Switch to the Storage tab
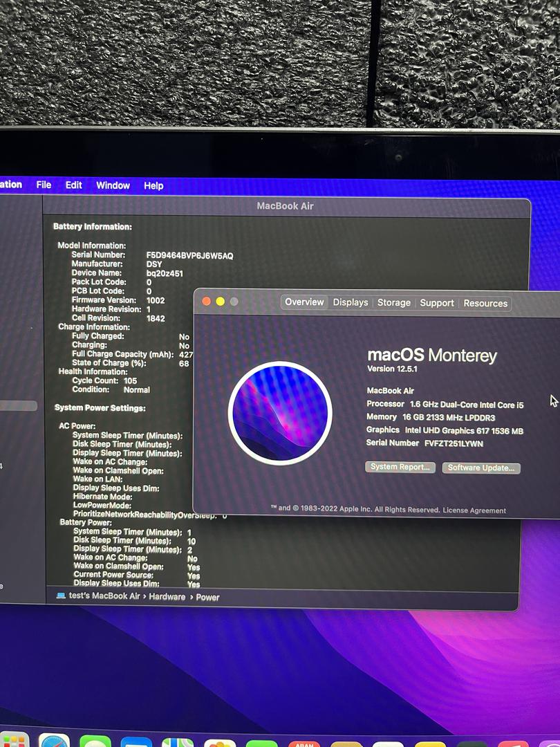 394,303
